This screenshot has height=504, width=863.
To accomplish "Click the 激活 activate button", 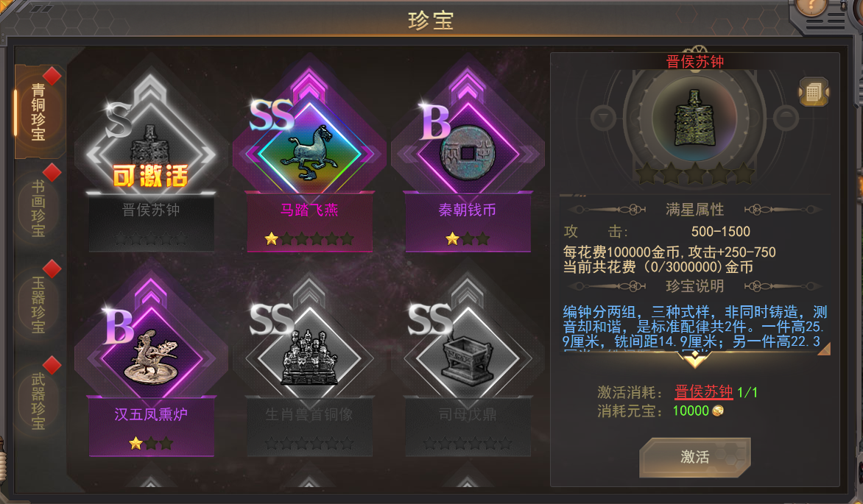I will pos(694,457).
